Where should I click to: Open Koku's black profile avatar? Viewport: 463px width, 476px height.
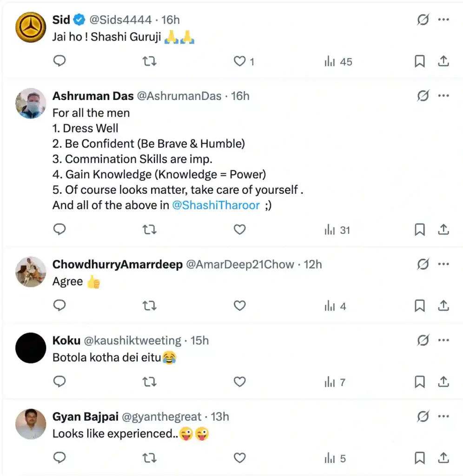coord(31,348)
